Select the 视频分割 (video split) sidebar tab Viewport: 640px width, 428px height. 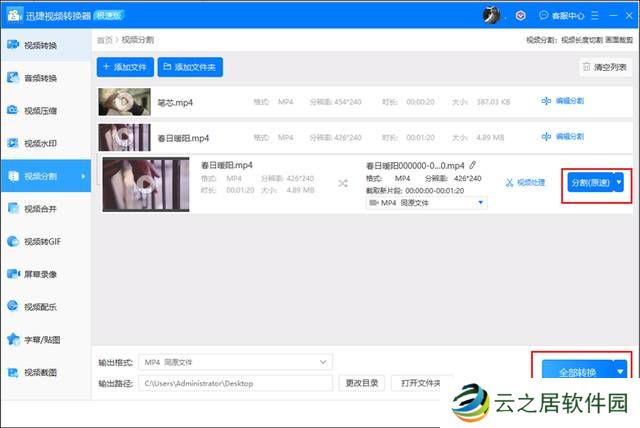[x=40, y=176]
